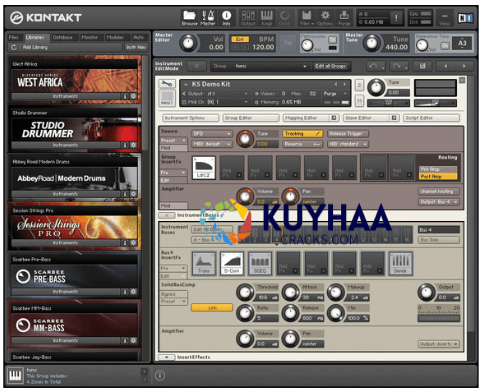Toggle the Keyb keyboard icon
481x392 pixels.
click(266, 17)
